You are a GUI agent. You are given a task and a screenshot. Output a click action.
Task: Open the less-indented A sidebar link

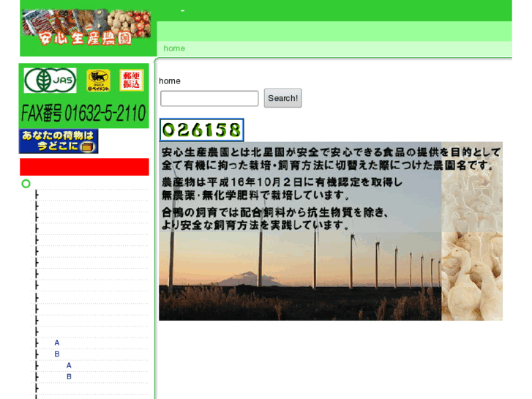point(57,343)
